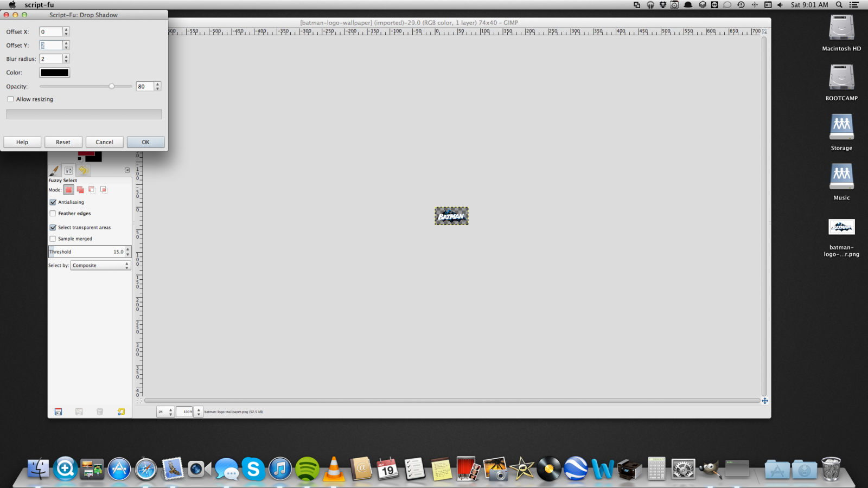Image resolution: width=868 pixels, height=488 pixels.
Task: Open Spotlight search magnifier in menu bar
Action: coord(839,5)
